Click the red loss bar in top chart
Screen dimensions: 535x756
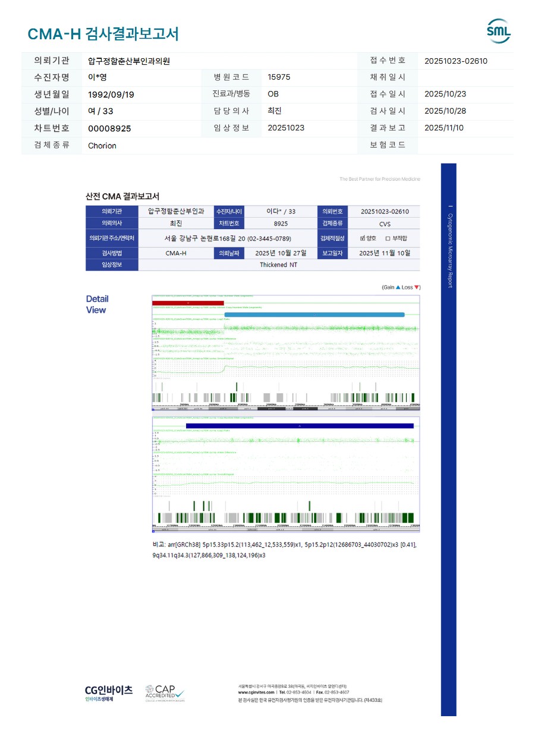tap(188, 303)
